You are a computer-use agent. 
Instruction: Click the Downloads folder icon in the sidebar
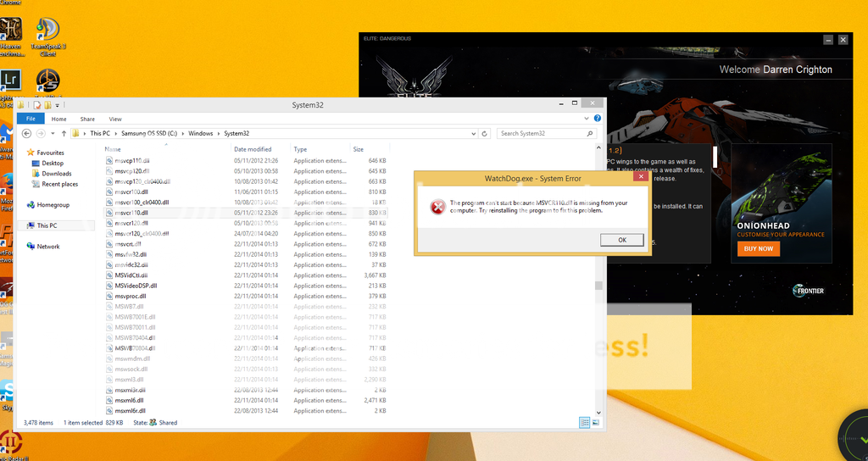tap(36, 173)
